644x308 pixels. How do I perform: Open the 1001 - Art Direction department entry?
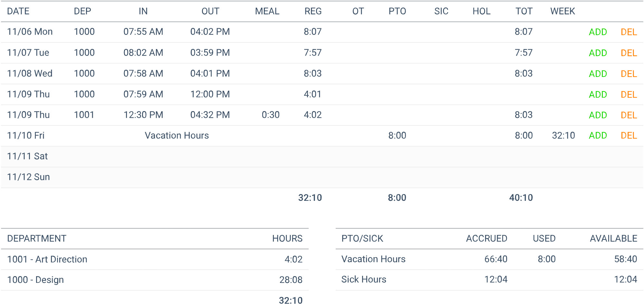[47, 259]
